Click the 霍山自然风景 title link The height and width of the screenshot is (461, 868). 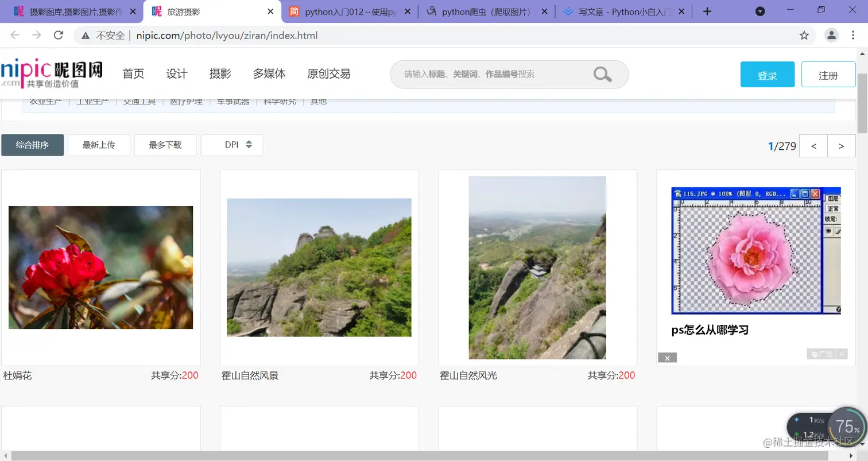[250, 376]
